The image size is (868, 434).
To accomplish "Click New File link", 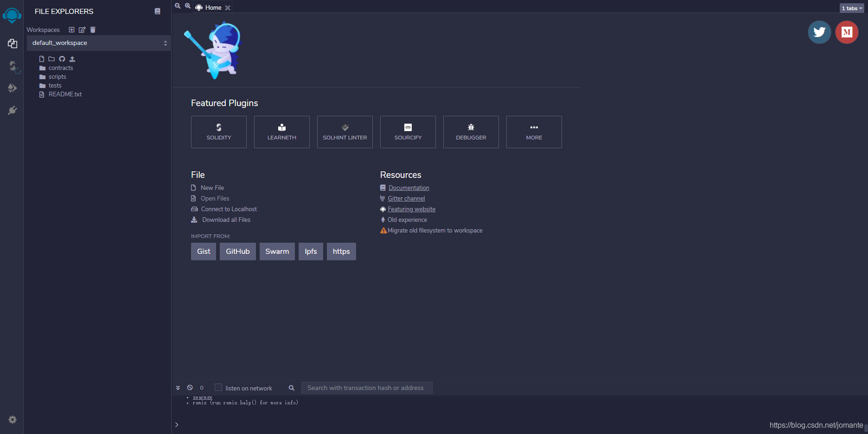I will [x=212, y=188].
